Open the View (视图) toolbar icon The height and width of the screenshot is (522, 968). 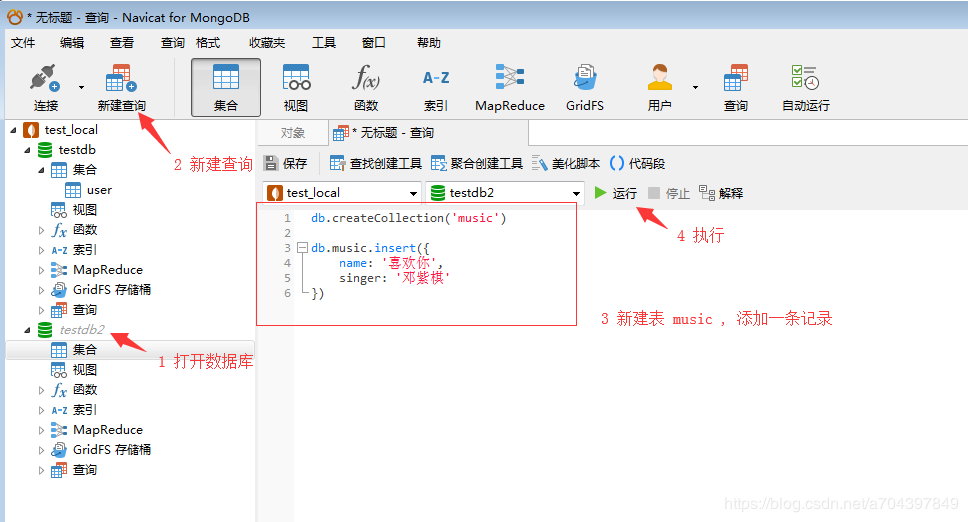(x=296, y=78)
